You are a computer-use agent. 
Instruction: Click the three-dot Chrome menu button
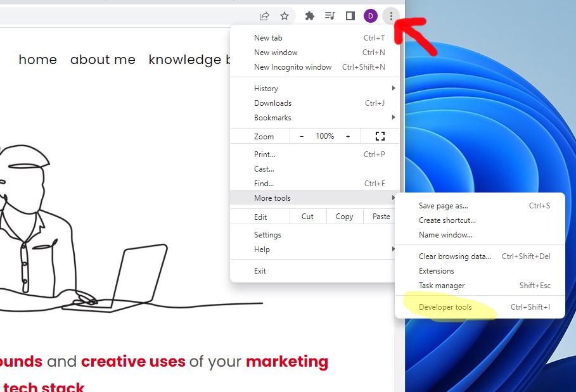point(391,16)
